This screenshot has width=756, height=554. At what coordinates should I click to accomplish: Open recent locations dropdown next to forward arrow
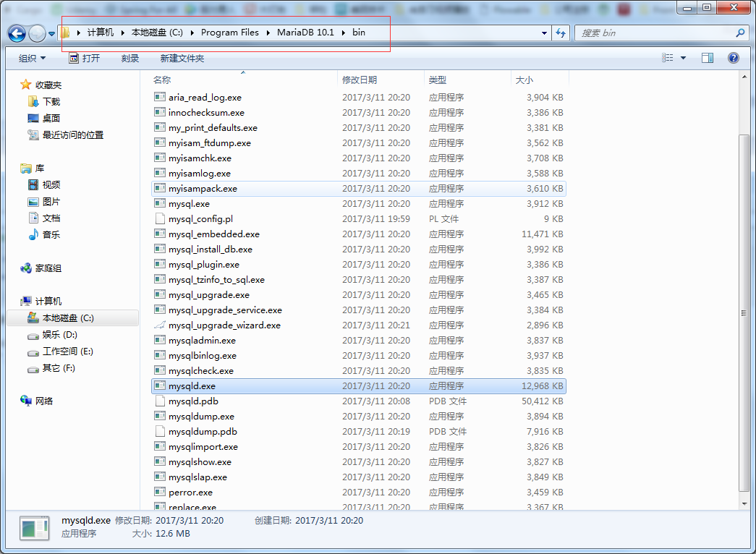[51, 34]
